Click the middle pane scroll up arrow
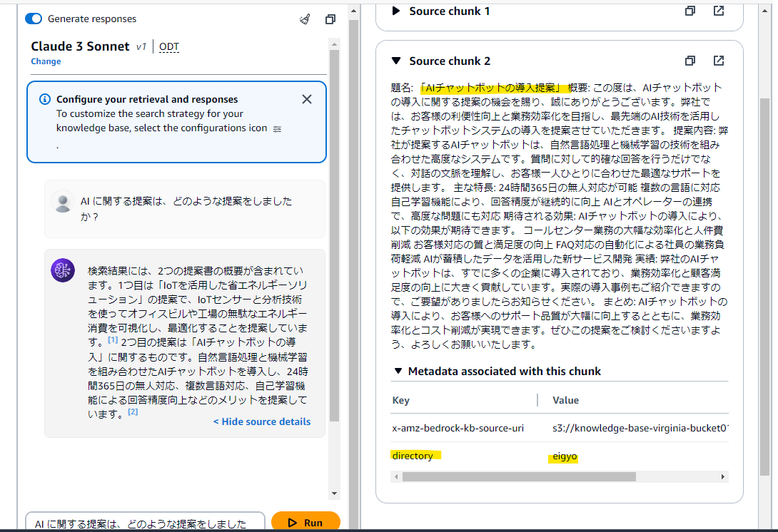Viewport: 778px width, 532px height. pyautogui.click(x=353, y=11)
